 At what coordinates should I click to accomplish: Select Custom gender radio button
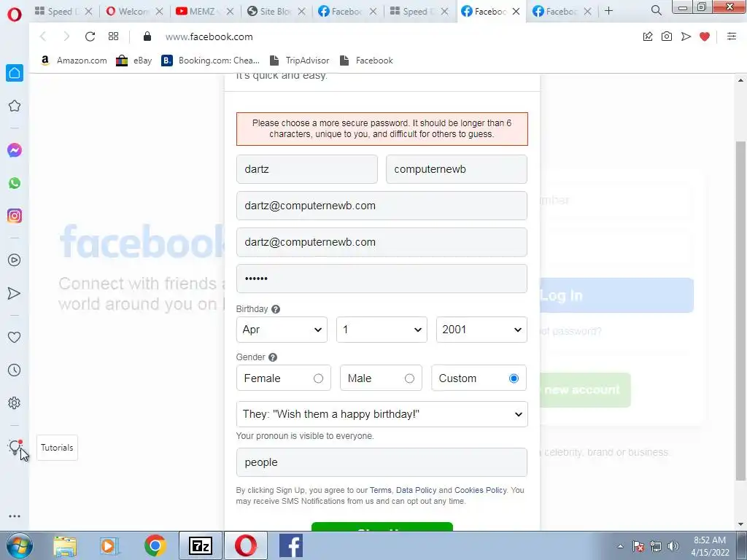pos(514,378)
